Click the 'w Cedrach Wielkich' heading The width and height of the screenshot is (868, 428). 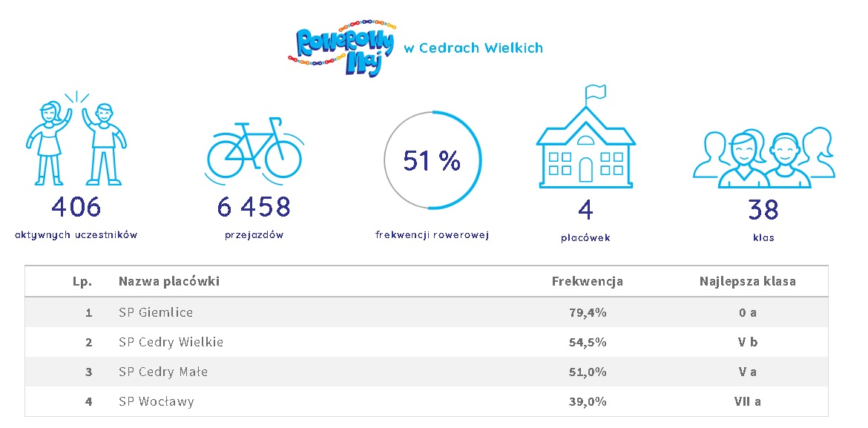[x=473, y=48]
